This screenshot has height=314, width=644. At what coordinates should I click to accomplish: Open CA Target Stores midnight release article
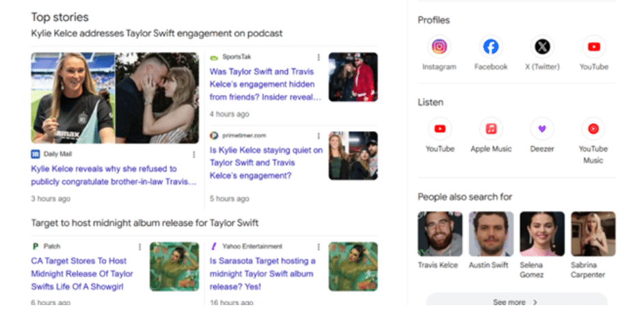point(82,274)
